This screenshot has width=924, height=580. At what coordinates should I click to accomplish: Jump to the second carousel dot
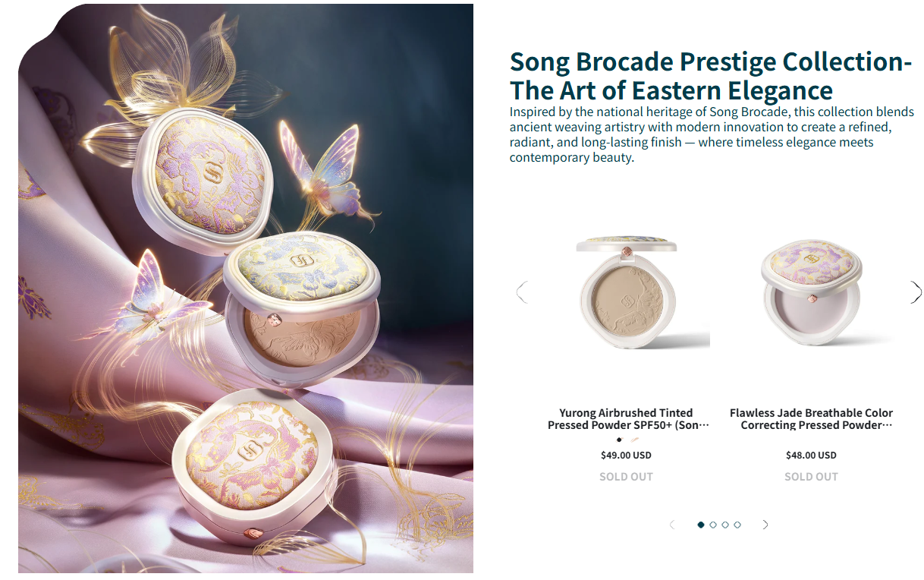coord(713,525)
